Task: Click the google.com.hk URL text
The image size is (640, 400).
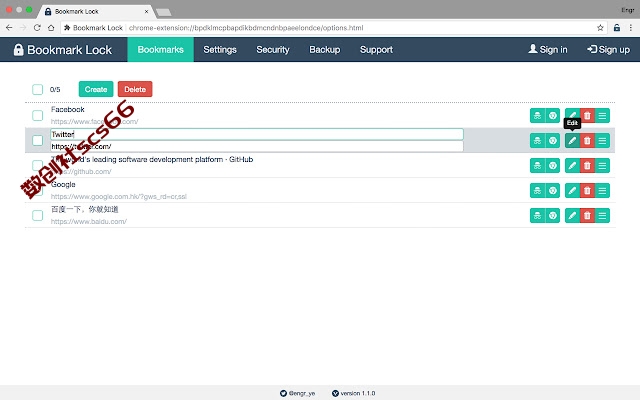Action: (118, 197)
